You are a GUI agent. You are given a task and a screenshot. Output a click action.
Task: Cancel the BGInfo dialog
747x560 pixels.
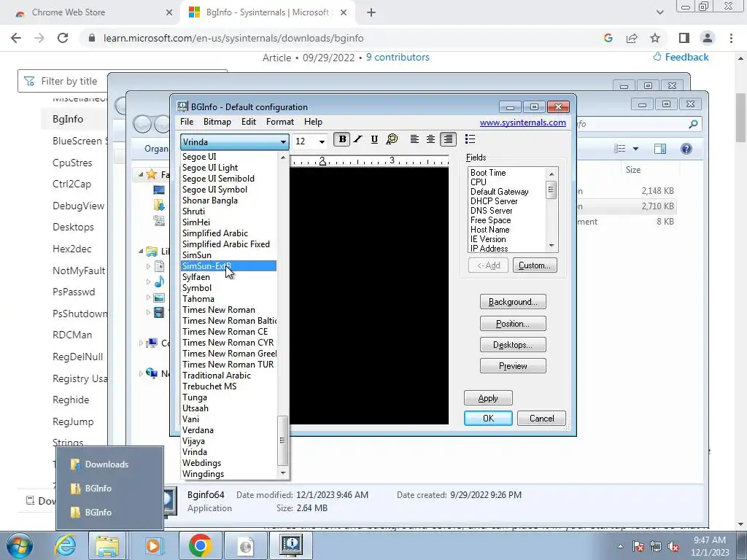point(542,418)
